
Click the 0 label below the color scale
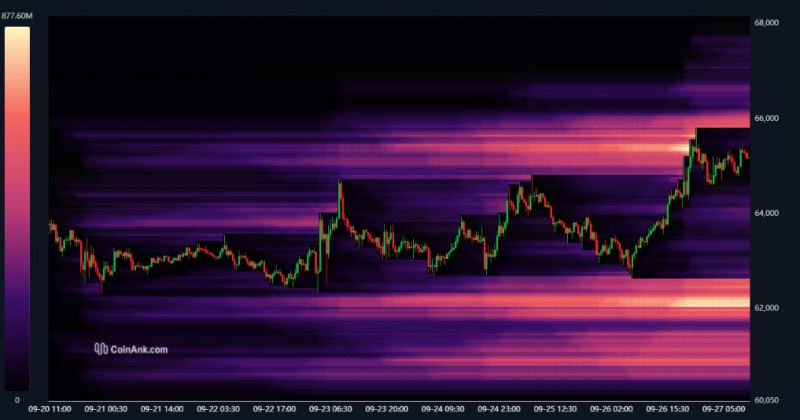(17, 399)
